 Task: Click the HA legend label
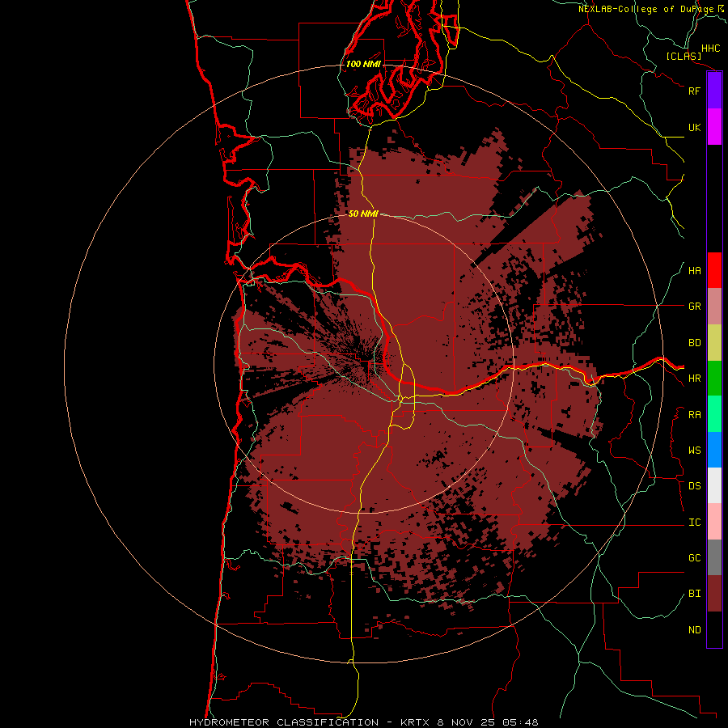pyautogui.click(x=694, y=271)
